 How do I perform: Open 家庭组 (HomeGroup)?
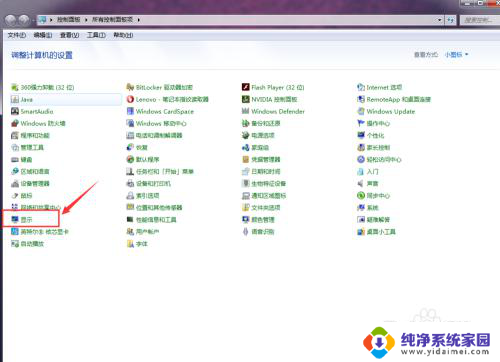[x=255, y=147]
